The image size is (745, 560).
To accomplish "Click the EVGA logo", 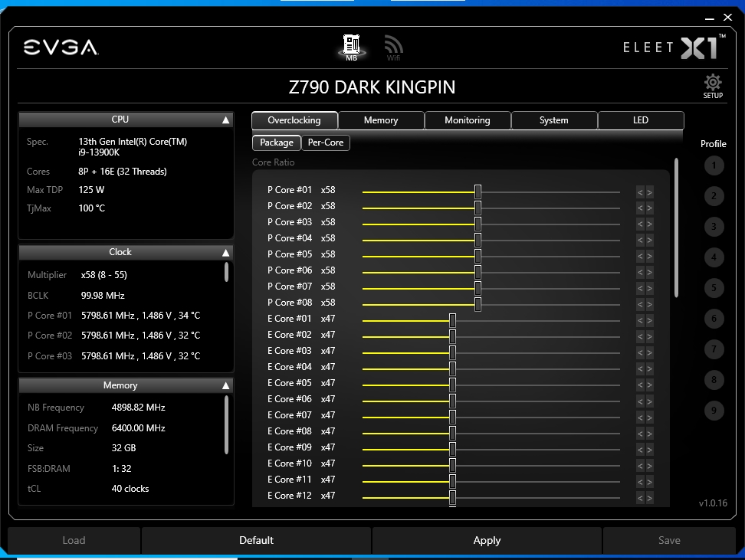I will click(x=61, y=47).
